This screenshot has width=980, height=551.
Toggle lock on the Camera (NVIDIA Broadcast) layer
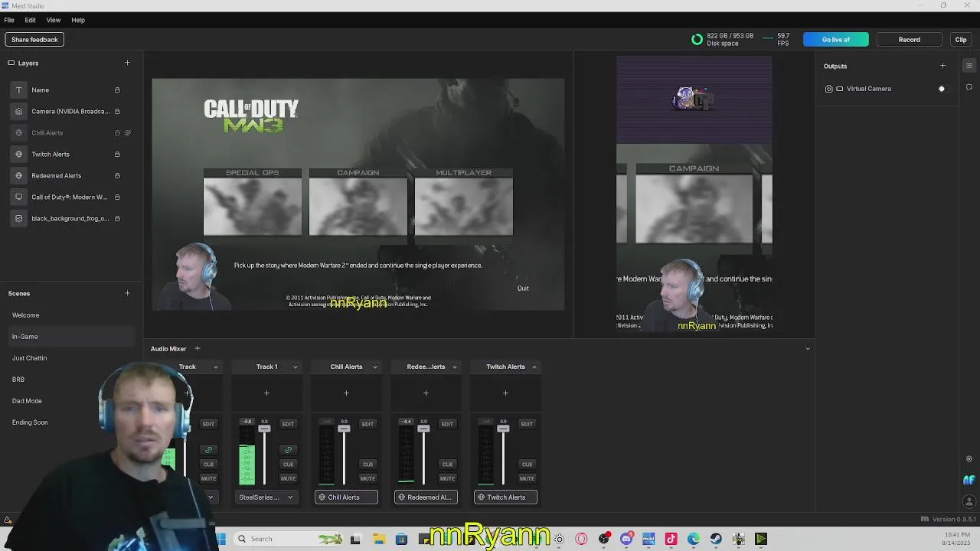pos(117,112)
